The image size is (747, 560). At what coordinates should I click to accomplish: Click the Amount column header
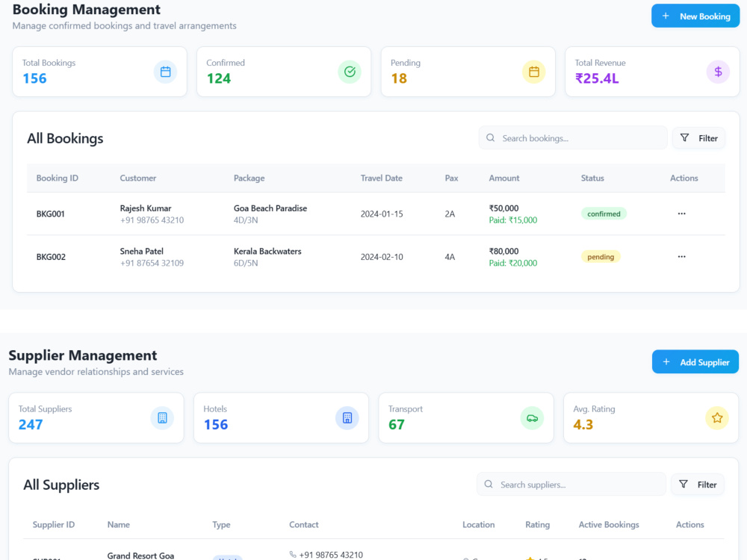pos(504,178)
